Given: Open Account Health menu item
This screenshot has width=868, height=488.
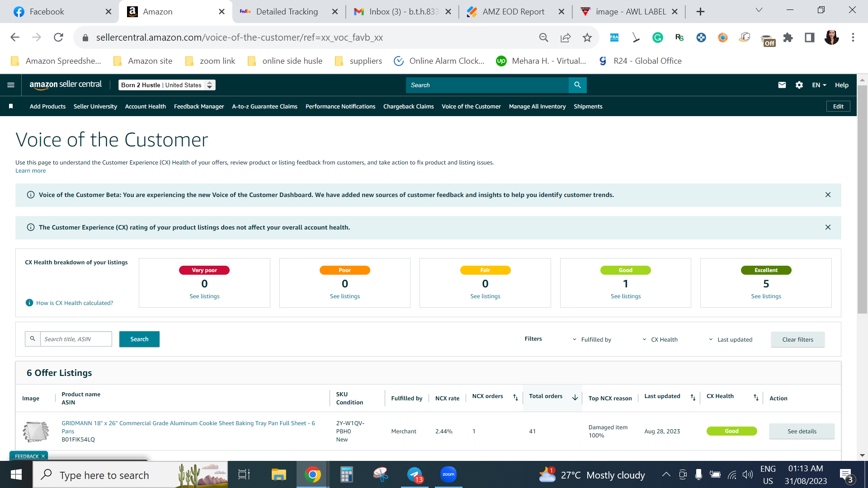Looking at the screenshot, I should [x=145, y=106].
